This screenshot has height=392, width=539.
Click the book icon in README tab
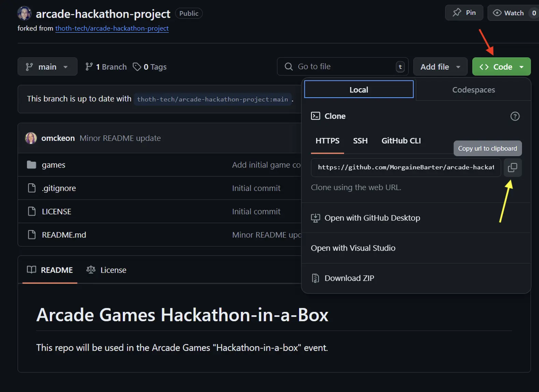pos(31,270)
